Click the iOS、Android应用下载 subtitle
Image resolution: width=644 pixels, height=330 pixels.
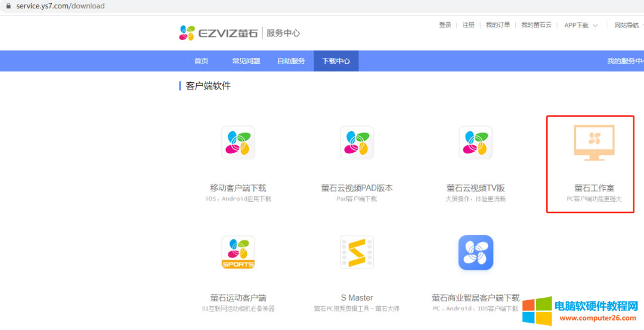pos(238,199)
